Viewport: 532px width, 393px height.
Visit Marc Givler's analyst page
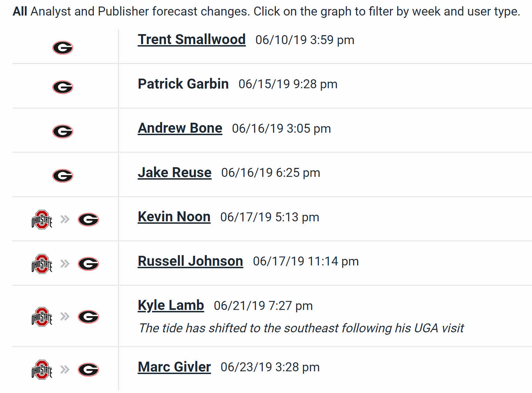click(x=174, y=367)
